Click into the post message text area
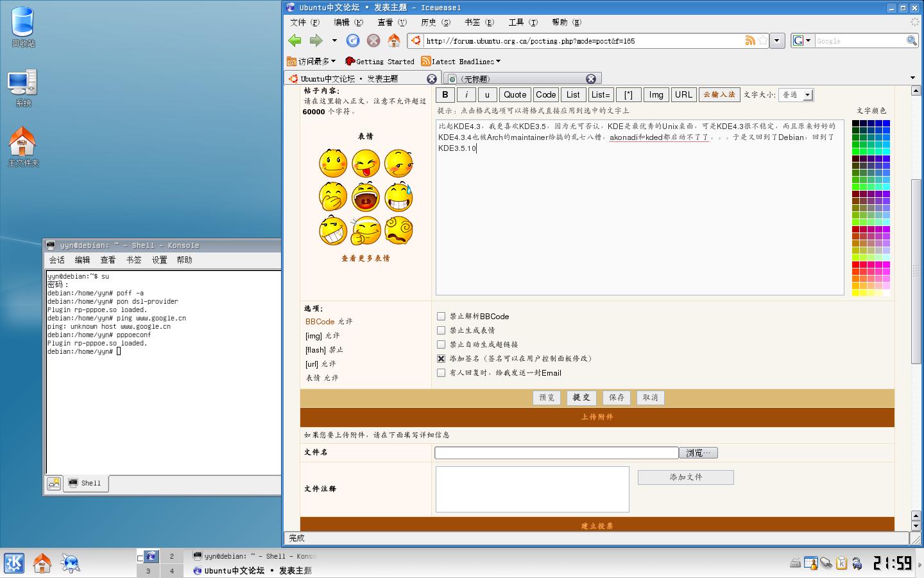 [x=640, y=207]
